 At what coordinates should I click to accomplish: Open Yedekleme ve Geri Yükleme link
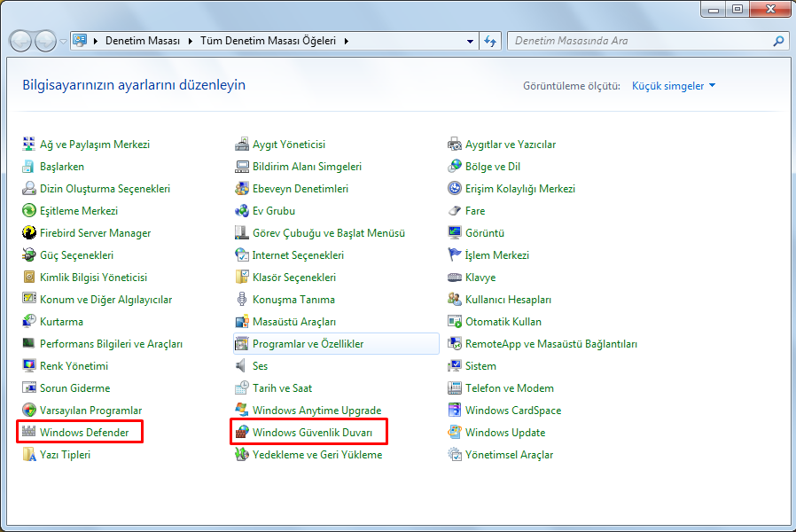pyautogui.click(x=317, y=454)
